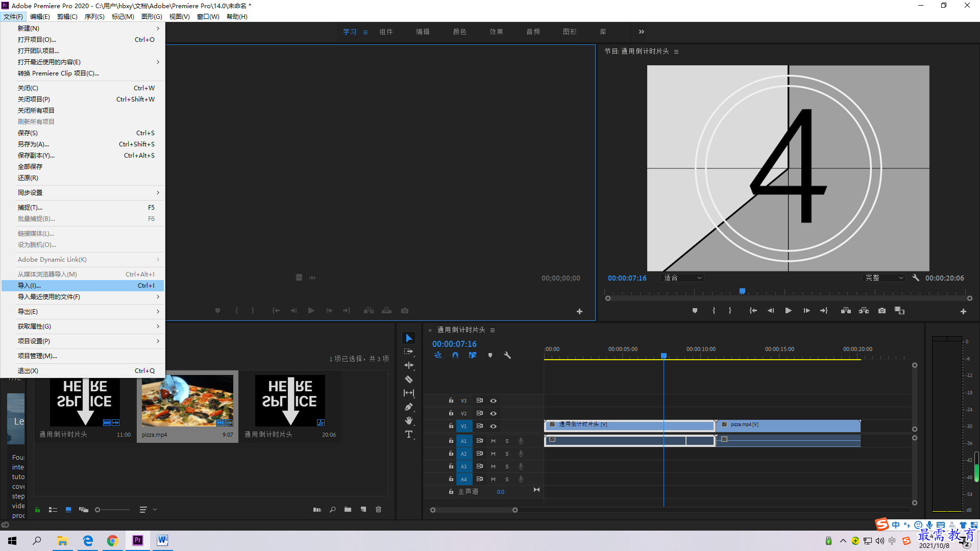Open the 序列(S) menu
This screenshot has width=980, height=551.
[x=94, y=17]
